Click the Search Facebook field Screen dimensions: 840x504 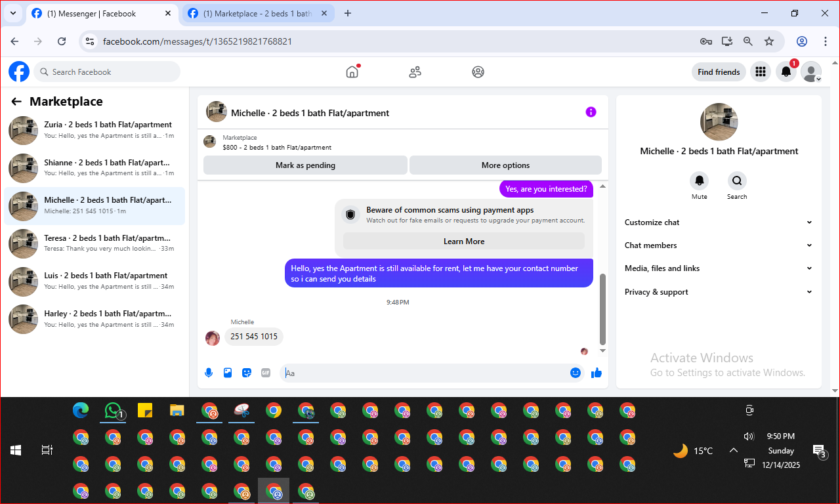click(x=107, y=72)
